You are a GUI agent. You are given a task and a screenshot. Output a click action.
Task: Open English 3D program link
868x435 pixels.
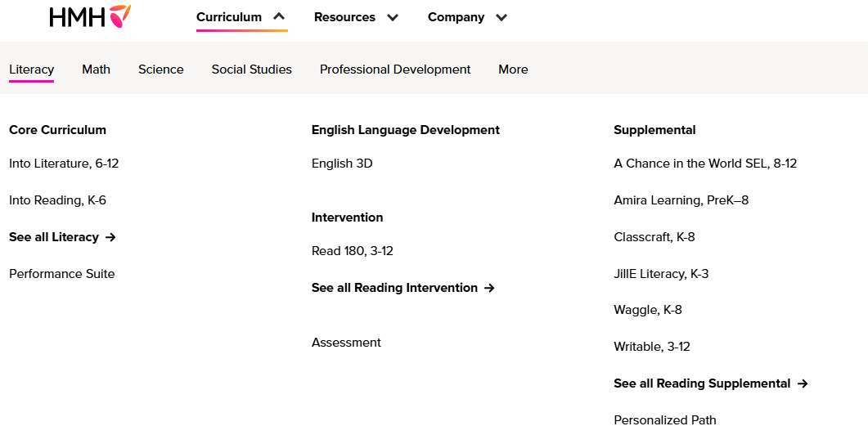tap(342, 164)
